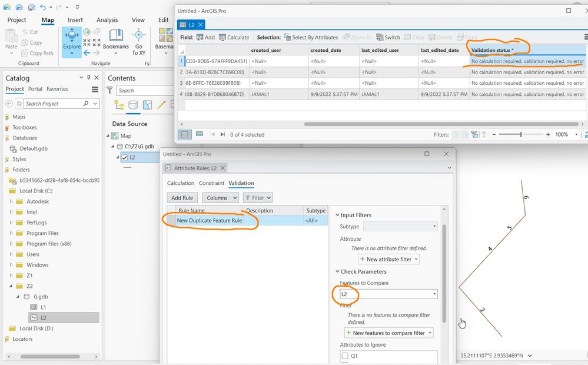
Task: Click the table horizontal scrollbar
Action: [441, 124]
